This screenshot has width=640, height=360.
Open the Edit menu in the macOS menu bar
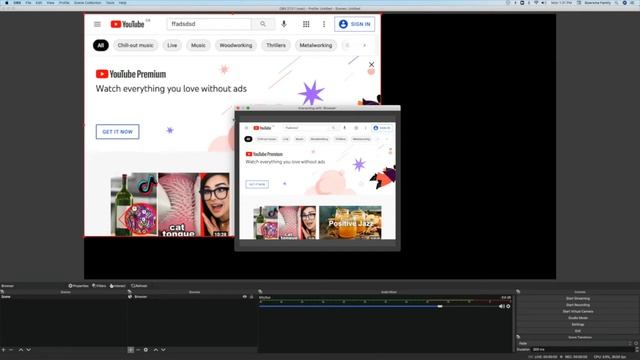39,2
